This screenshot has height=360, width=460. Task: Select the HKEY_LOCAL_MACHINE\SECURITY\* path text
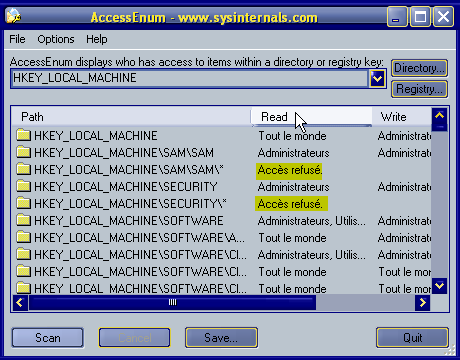pyautogui.click(x=130, y=204)
